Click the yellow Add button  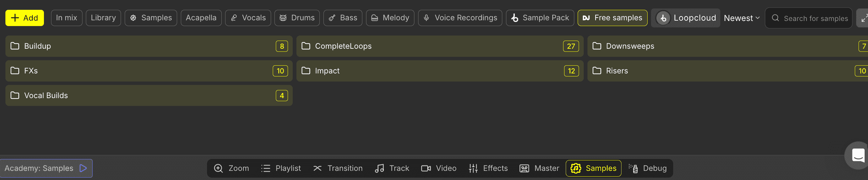click(25, 18)
